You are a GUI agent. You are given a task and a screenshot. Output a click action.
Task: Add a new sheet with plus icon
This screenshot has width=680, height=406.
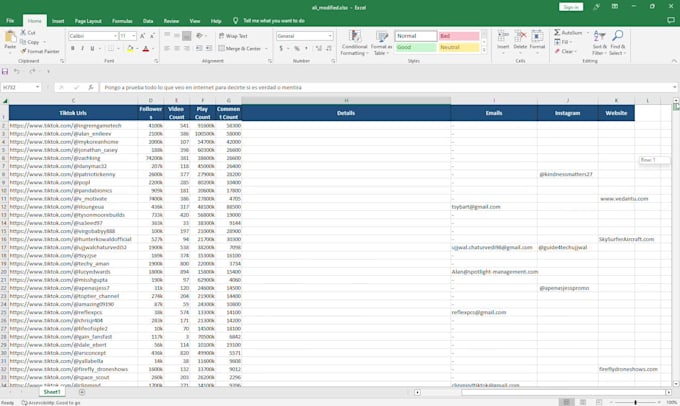click(x=82, y=392)
